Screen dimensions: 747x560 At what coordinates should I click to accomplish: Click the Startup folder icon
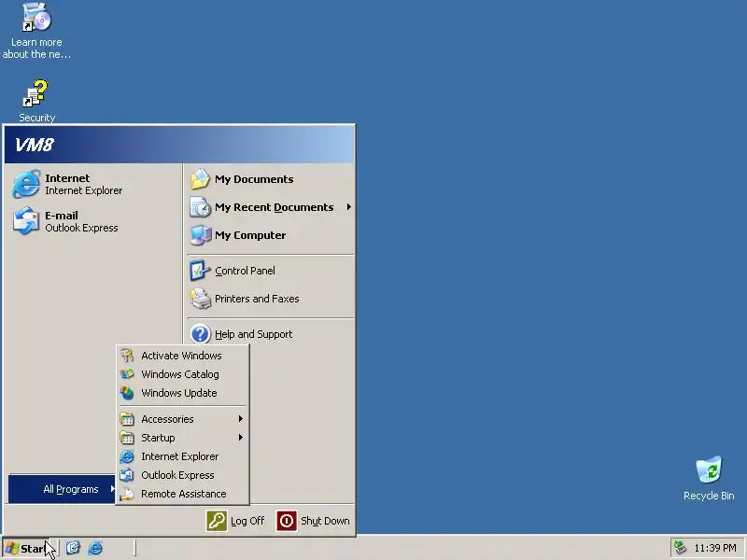coord(127,438)
